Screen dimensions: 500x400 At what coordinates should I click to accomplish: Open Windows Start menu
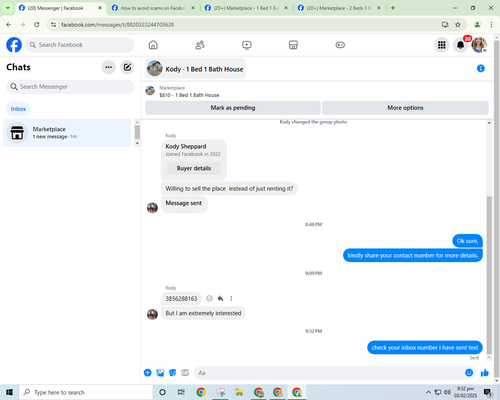pos(9,392)
